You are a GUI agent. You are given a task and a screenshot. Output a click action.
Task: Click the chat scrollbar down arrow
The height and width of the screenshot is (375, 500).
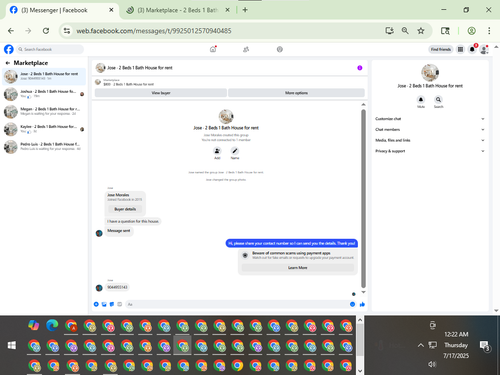[363, 292]
